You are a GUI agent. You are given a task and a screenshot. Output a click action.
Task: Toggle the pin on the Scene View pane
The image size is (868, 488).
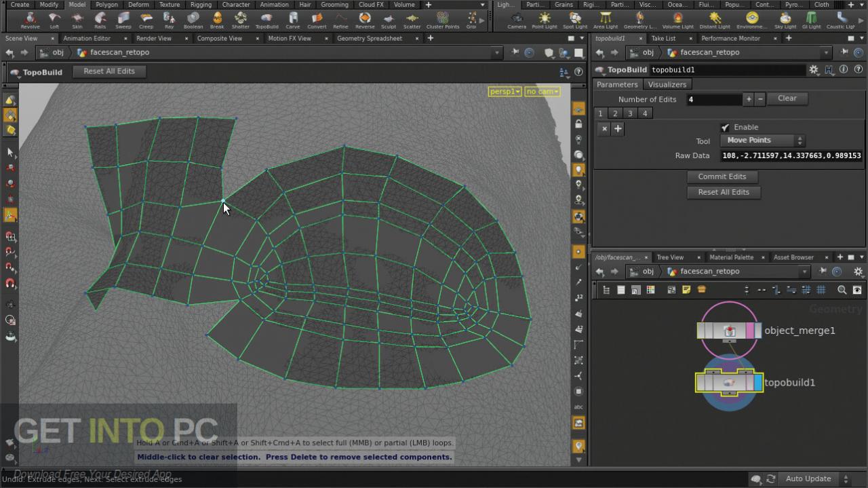[x=516, y=52]
